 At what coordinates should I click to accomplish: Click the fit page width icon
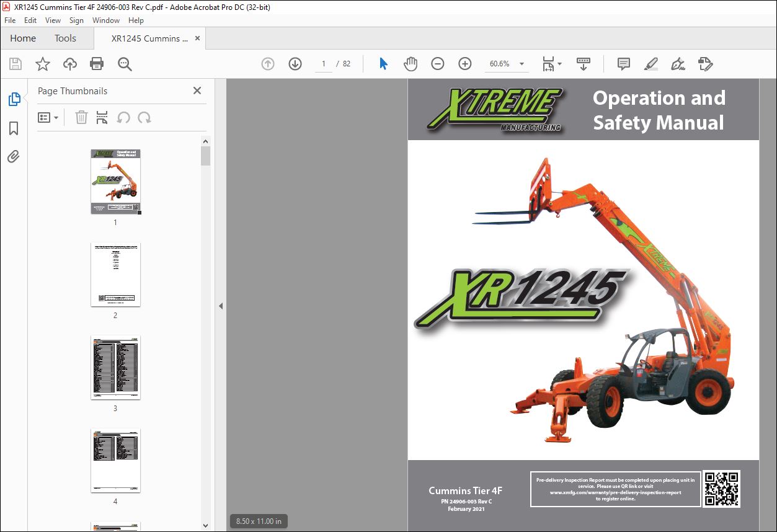tap(548, 64)
